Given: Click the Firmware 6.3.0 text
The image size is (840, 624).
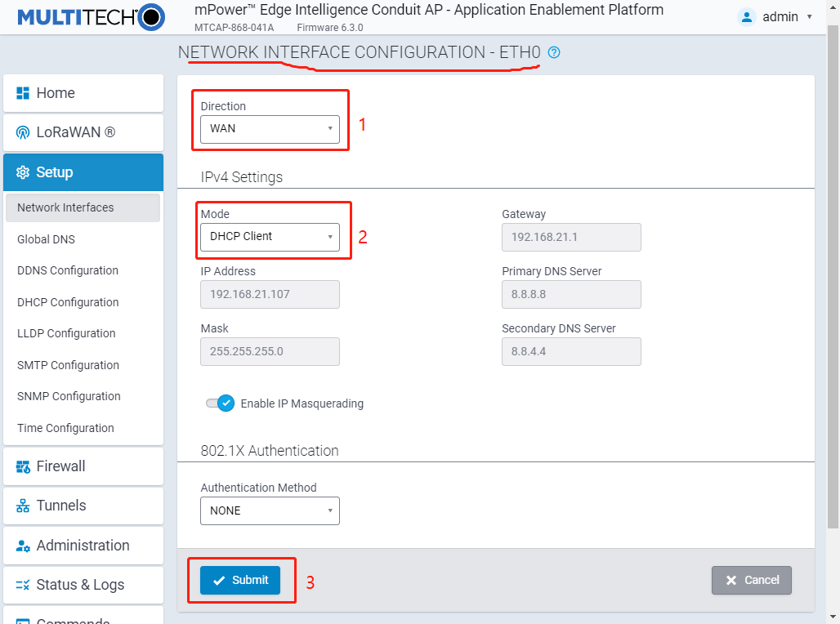Looking at the screenshot, I should (x=330, y=28).
